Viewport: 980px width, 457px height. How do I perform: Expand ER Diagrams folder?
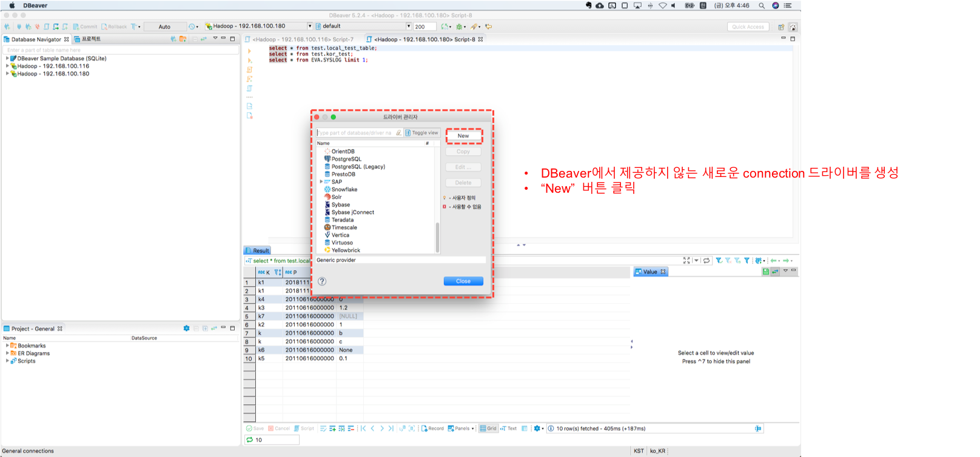(7, 353)
